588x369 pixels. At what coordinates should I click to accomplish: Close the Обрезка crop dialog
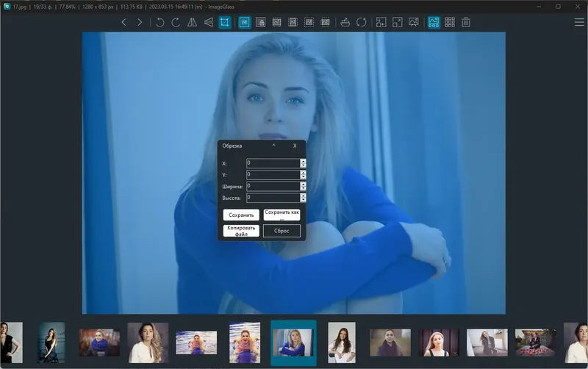[x=295, y=146]
